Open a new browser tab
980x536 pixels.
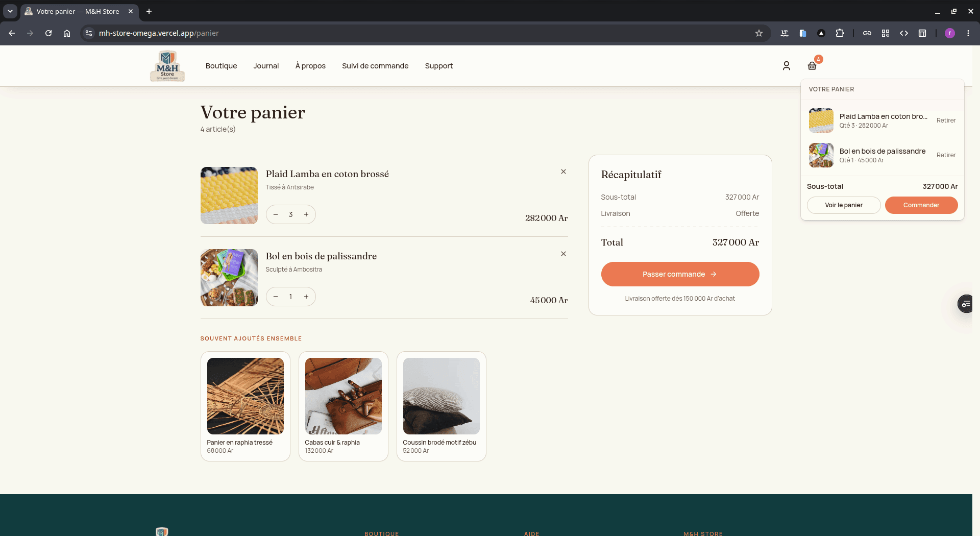149,11
